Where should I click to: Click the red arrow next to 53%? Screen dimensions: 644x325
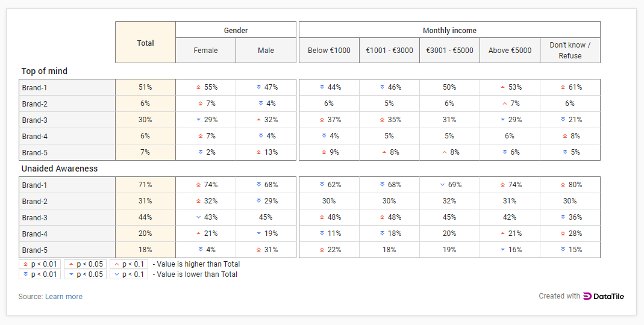[502, 87]
